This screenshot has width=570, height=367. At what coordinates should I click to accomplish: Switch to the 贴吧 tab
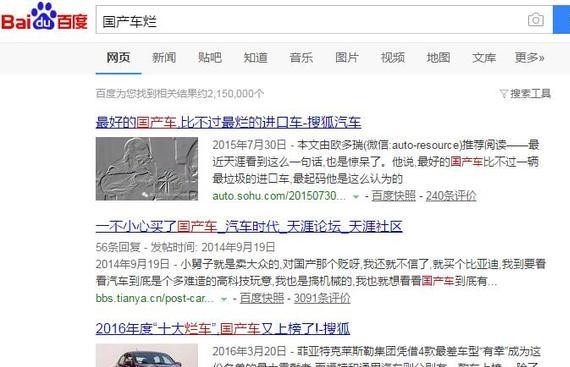point(210,57)
